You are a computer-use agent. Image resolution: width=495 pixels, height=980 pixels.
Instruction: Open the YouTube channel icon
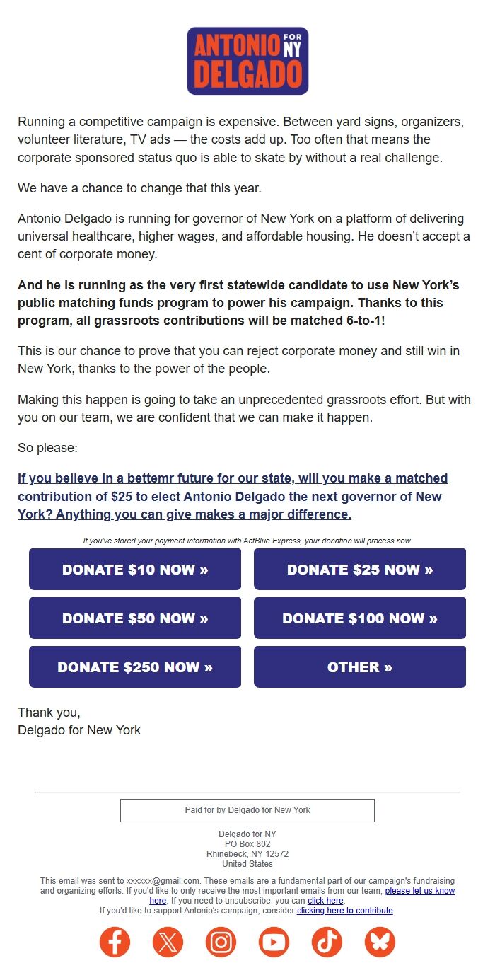coord(274,942)
